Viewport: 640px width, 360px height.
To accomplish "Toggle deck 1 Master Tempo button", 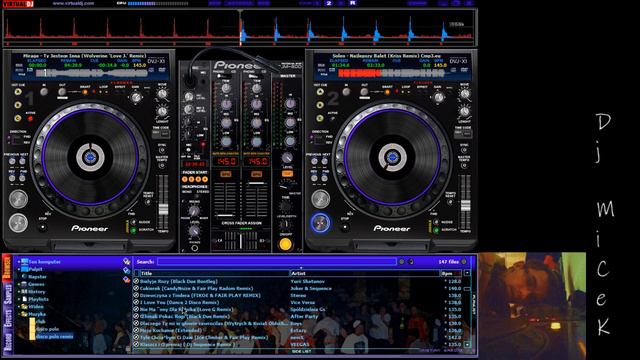I will pos(162,166).
